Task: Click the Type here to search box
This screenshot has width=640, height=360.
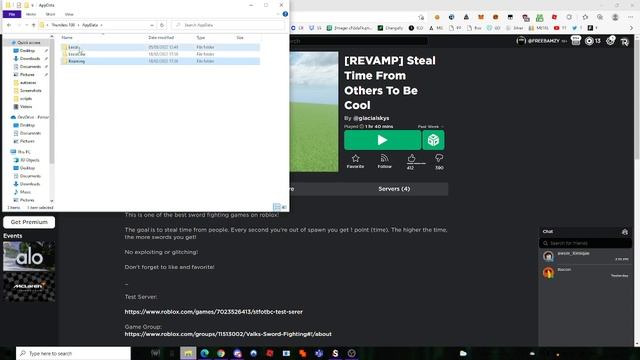Action: tap(73, 353)
